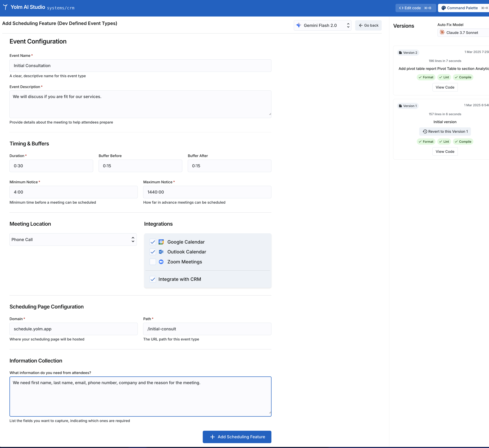Toggle the Integrate with CRM checkbox
Screen dimensions: 489x448
coord(153,279)
